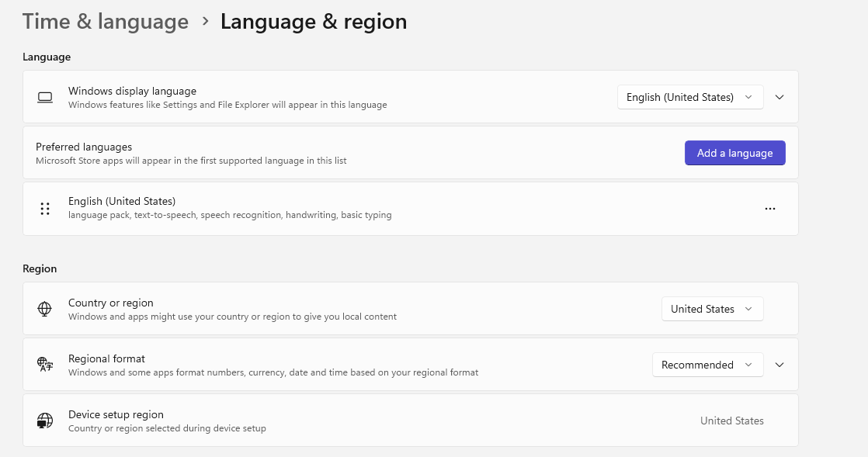
Task: Click the Language & region page title
Action: click(314, 22)
